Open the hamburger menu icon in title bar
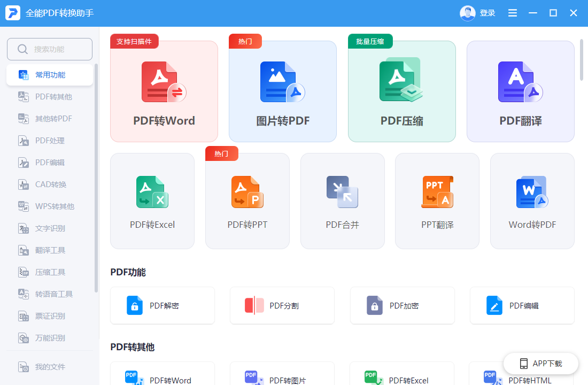Image resolution: width=588 pixels, height=385 pixels. (x=513, y=13)
